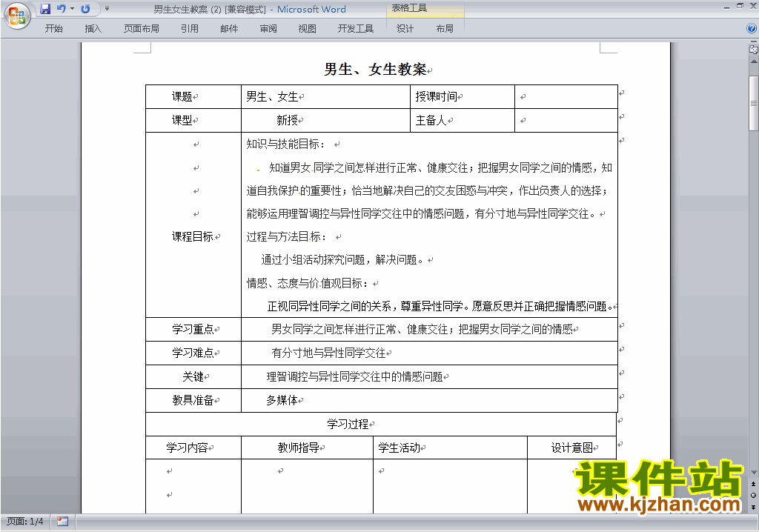Open the 引用 tab
The image size is (759, 532).
(189, 29)
